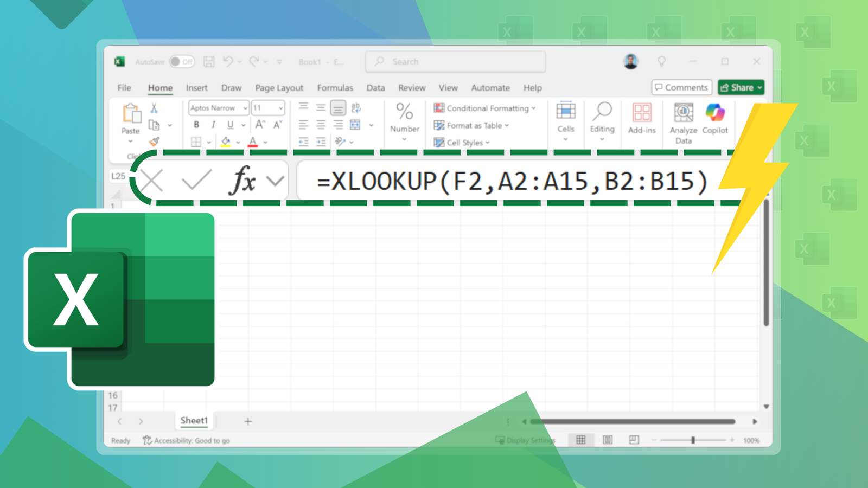Open the borders dropdown arrow

(209, 143)
